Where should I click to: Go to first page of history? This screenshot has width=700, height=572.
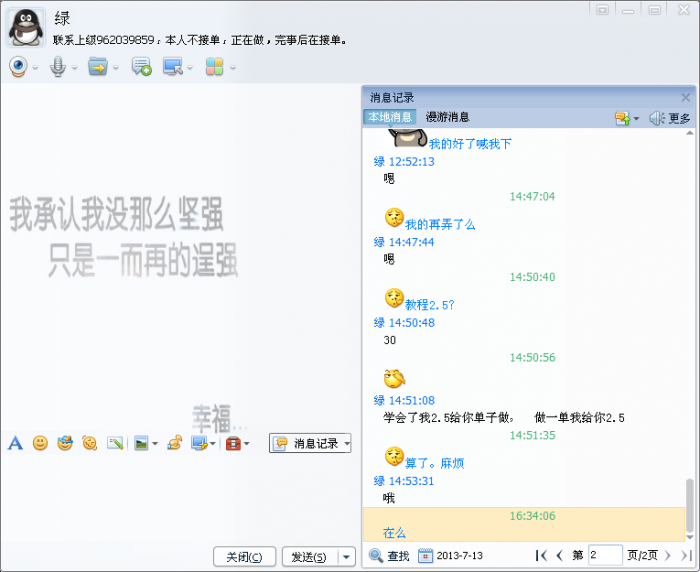click(541, 555)
